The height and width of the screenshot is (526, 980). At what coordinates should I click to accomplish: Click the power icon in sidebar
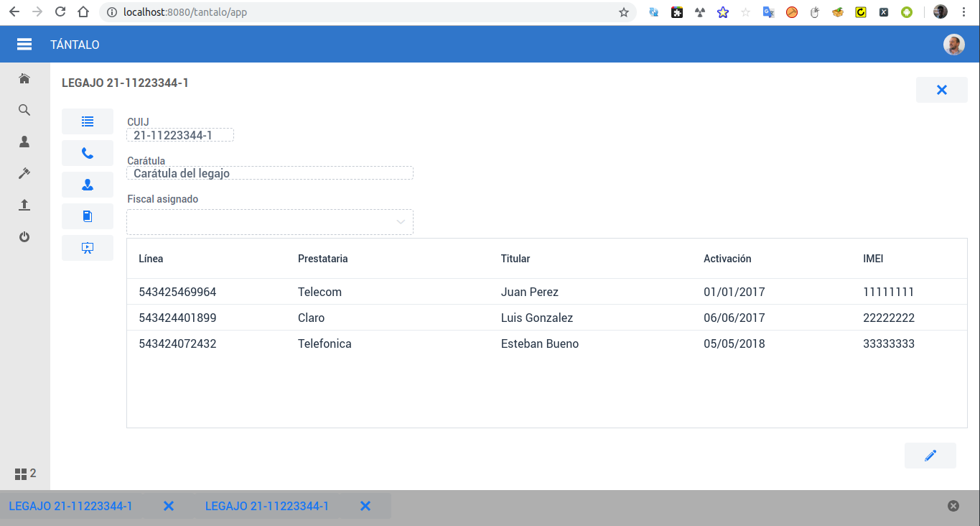pos(24,236)
